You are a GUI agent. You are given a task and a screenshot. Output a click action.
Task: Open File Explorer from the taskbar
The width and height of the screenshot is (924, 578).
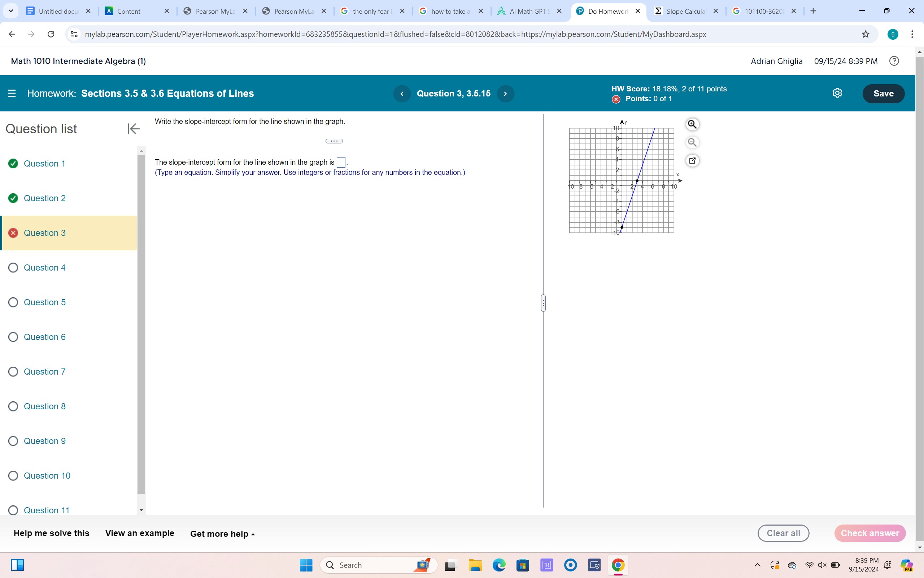(475, 565)
